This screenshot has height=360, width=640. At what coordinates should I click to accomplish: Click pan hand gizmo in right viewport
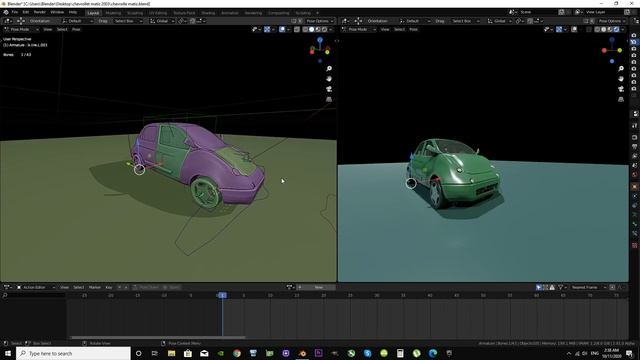click(x=621, y=79)
